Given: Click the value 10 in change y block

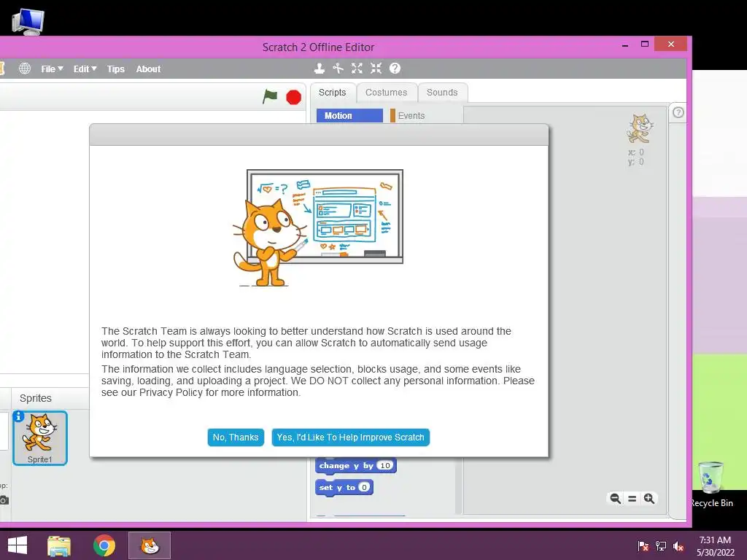Looking at the screenshot, I should click(x=385, y=466).
